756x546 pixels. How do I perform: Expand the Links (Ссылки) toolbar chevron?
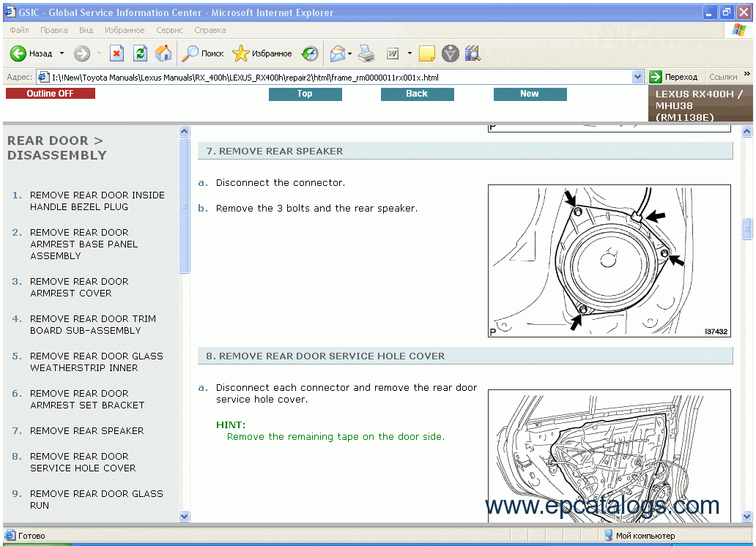click(x=746, y=74)
